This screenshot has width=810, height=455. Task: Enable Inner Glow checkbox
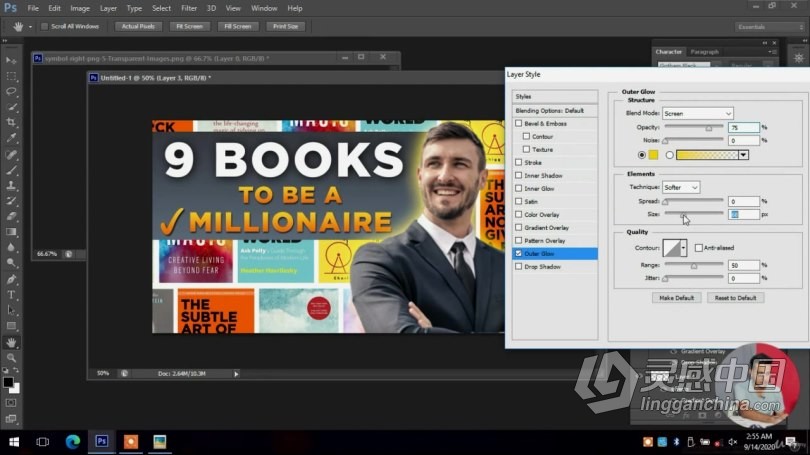[x=519, y=189]
